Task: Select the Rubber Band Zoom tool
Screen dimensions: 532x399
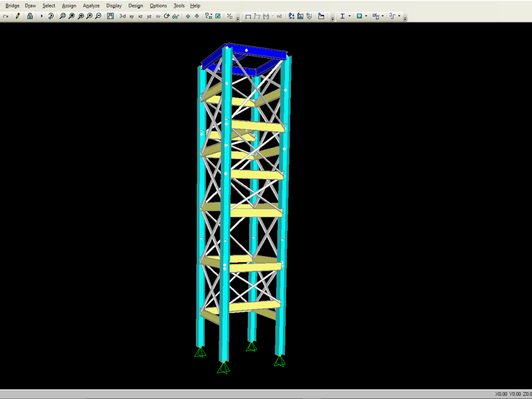Action: [62, 16]
